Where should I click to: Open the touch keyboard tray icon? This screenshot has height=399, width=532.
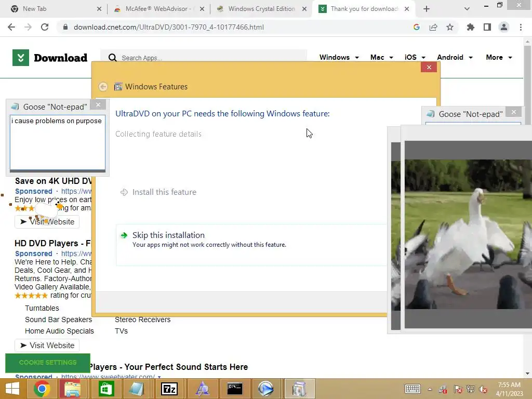[413, 389]
